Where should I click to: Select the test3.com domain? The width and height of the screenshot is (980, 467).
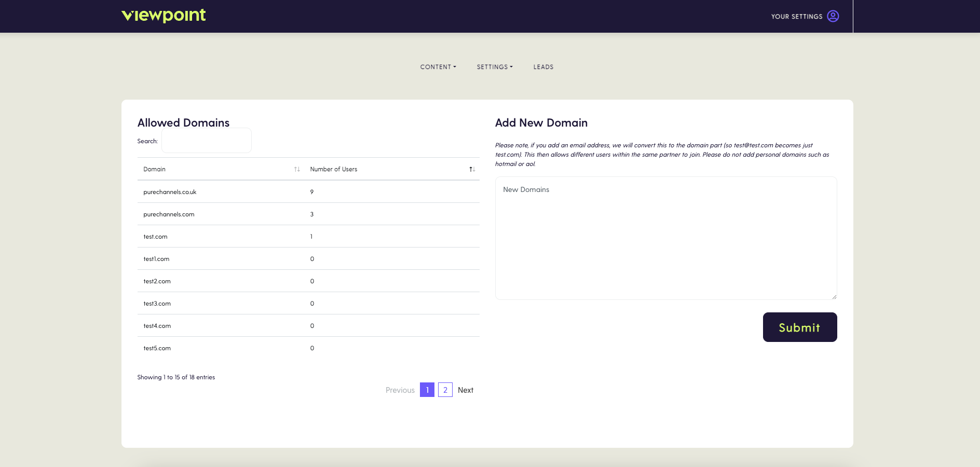[x=157, y=304]
